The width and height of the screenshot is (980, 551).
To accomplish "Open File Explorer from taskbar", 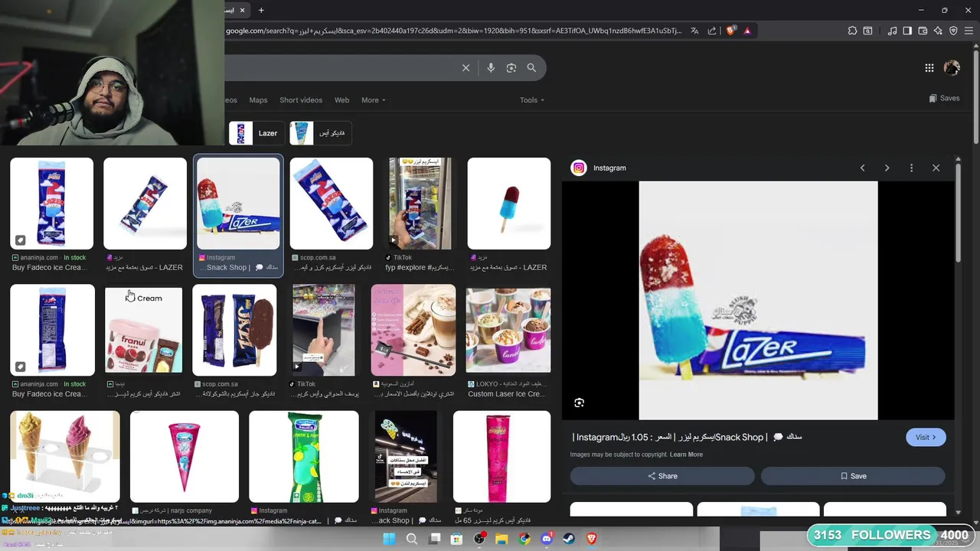I will click(x=501, y=539).
